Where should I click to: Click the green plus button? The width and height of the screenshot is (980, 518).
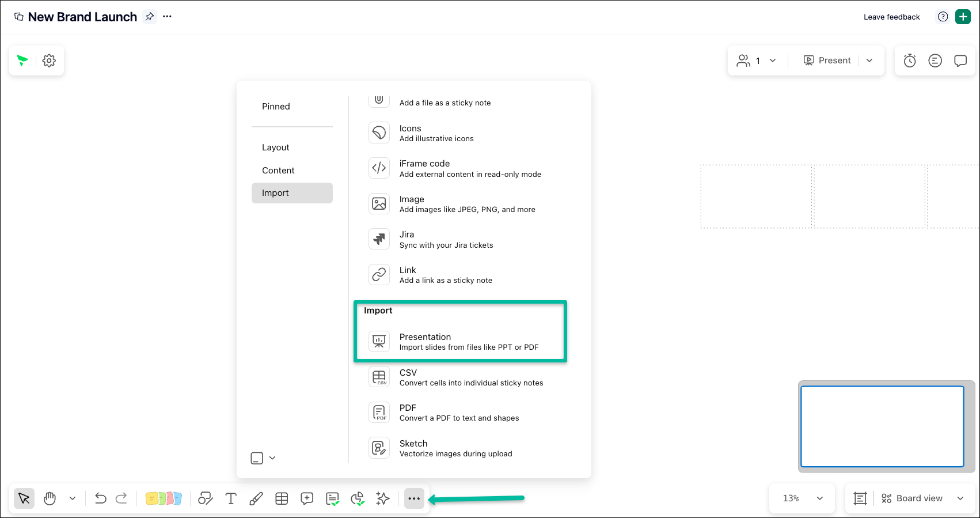point(963,17)
